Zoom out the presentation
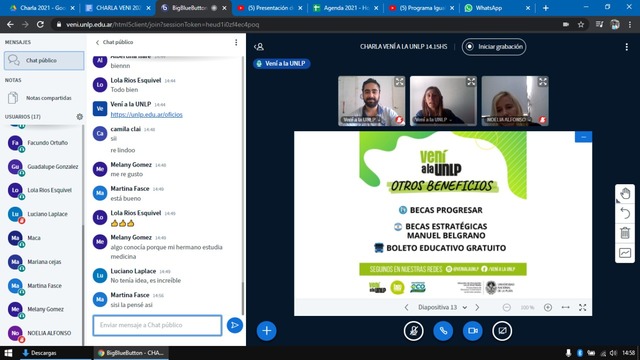Screen dimensions: 640x360 click(507, 307)
